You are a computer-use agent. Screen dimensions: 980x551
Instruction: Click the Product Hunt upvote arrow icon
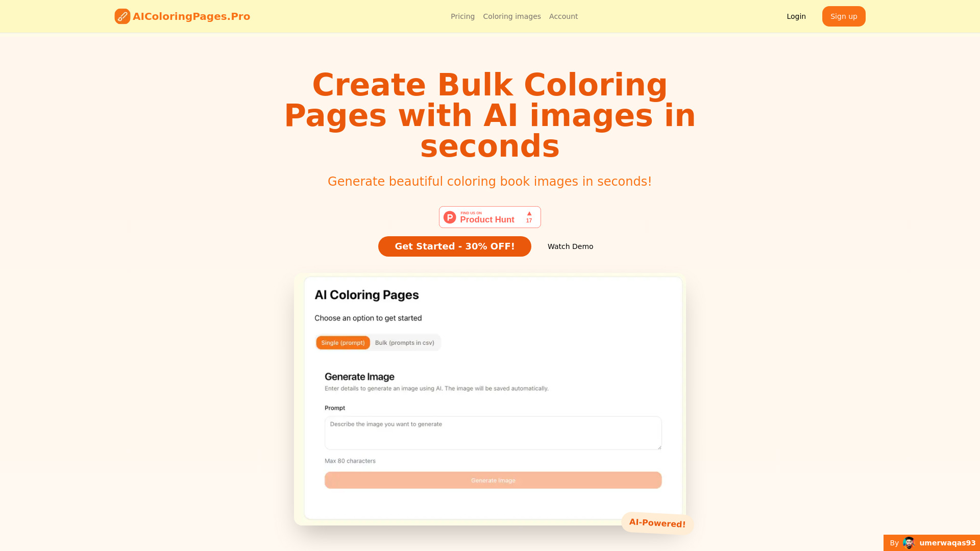[529, 213]
